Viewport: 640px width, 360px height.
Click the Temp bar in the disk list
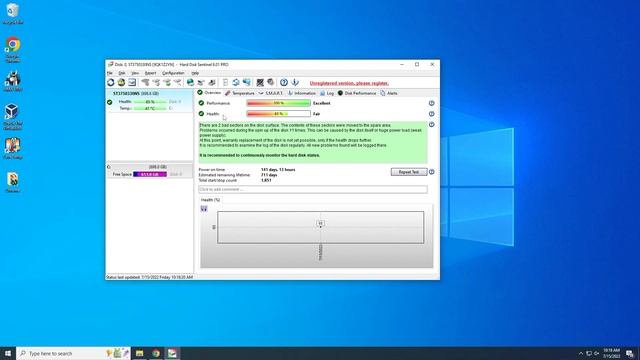[150, 109]
